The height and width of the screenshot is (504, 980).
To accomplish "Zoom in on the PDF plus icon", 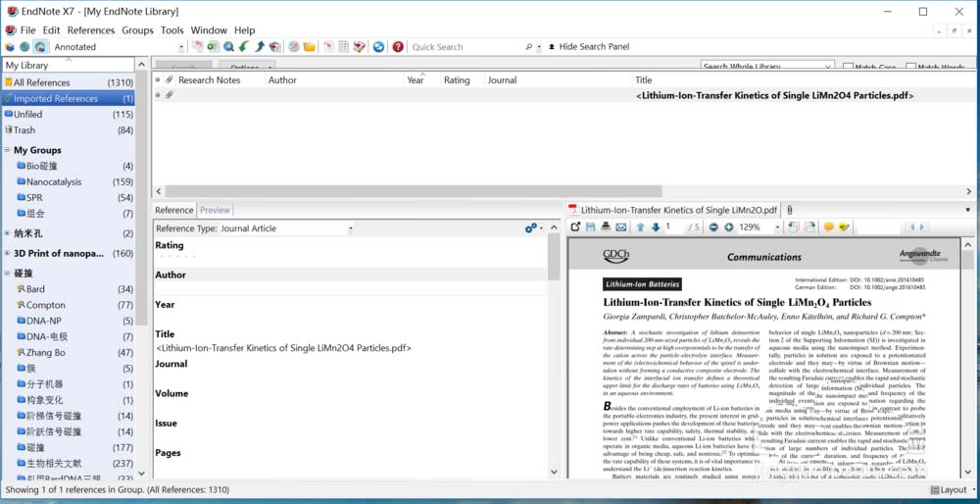I will (x=729, y=227).
